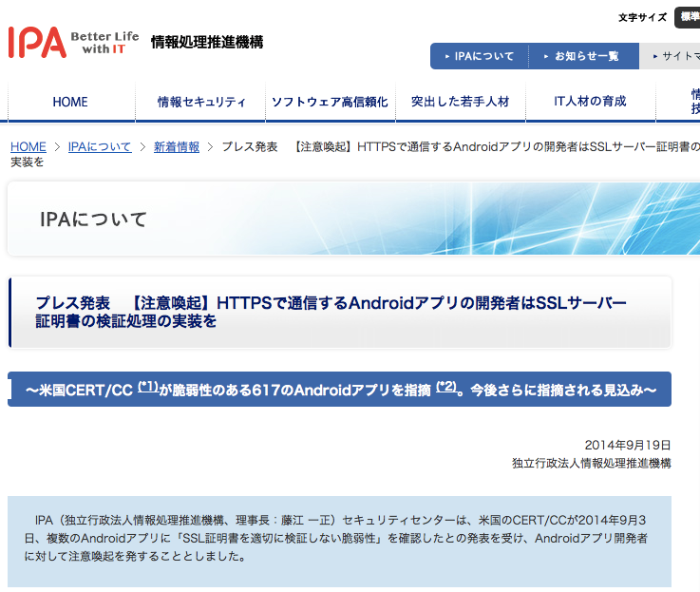Click the summary paragraph in the light blue box
Viewport: 700px width, 592px height.
pos(335,539)
